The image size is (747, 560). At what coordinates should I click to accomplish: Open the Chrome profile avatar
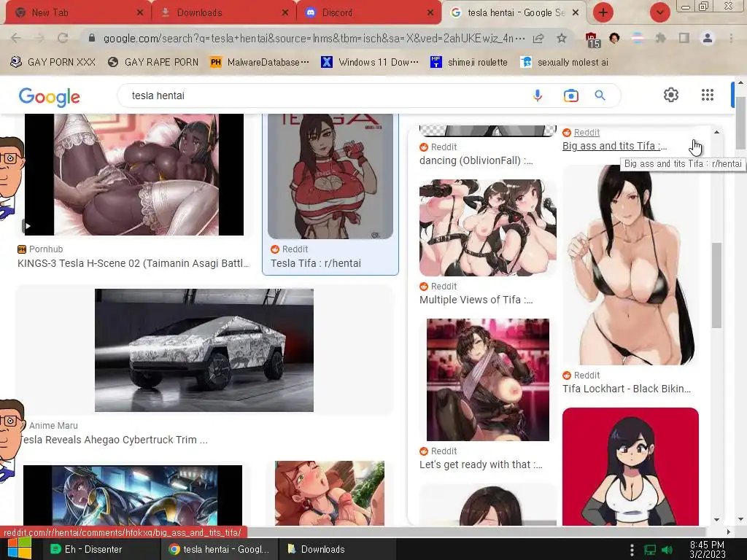(x=708, y=38)
